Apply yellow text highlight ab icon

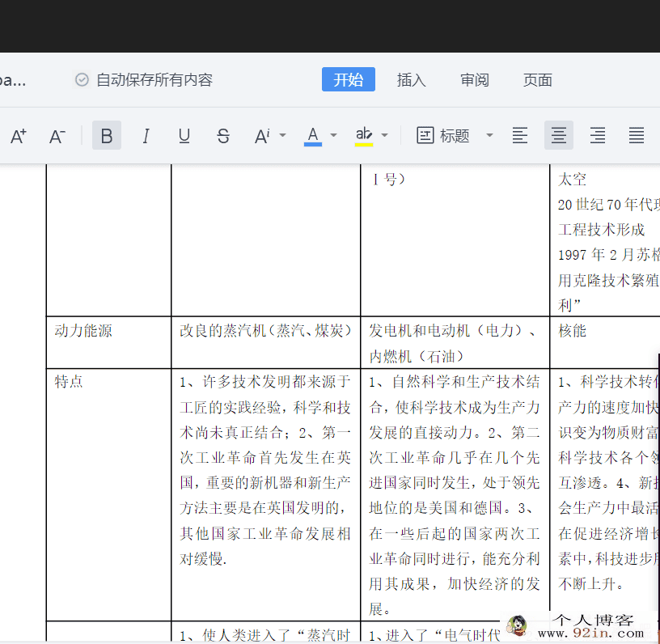[364, 136]
